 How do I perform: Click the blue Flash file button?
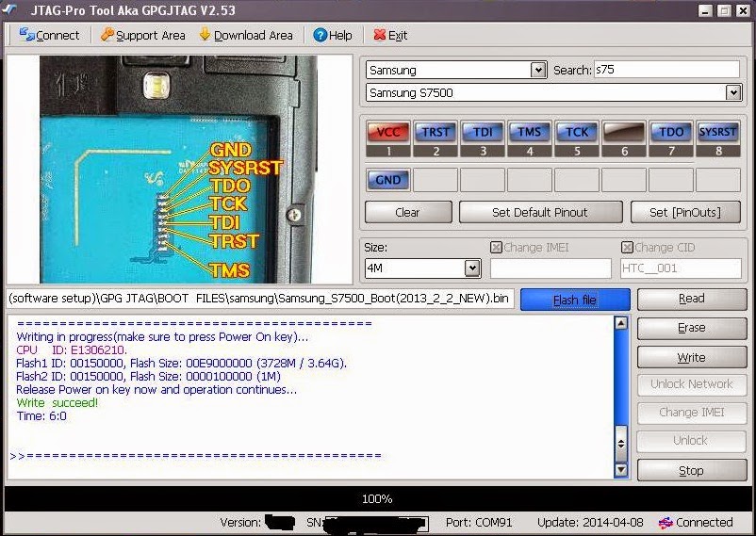(575, 300)
